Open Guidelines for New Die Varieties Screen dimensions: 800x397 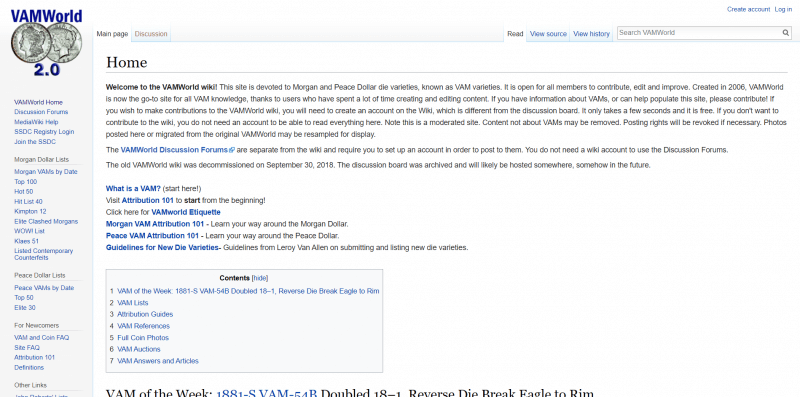coord(163,247)
